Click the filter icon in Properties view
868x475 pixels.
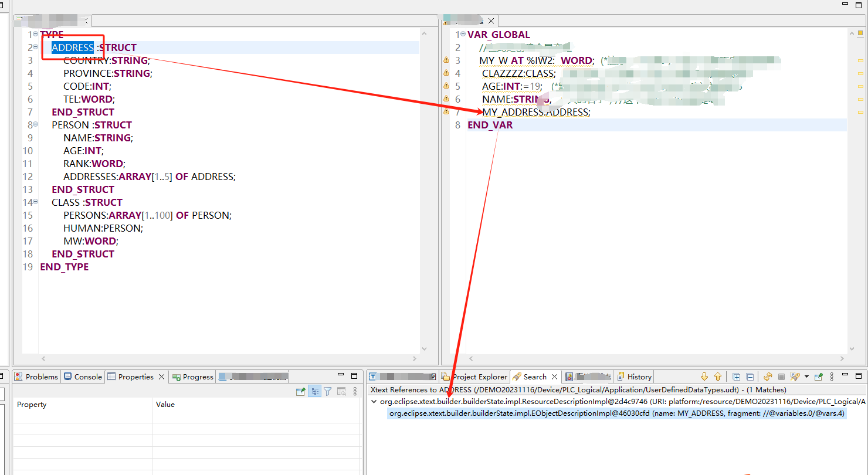(328, 391)
